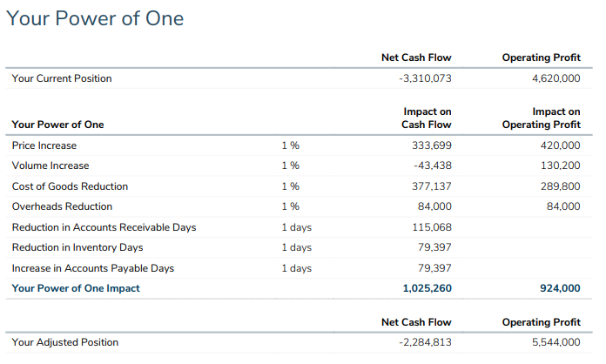The height and width of the screenshot is (364, 606).
Task: Click the current Net Cash Flow value -3,310,073
Action: pyautogui.click(x=425, y=78)
